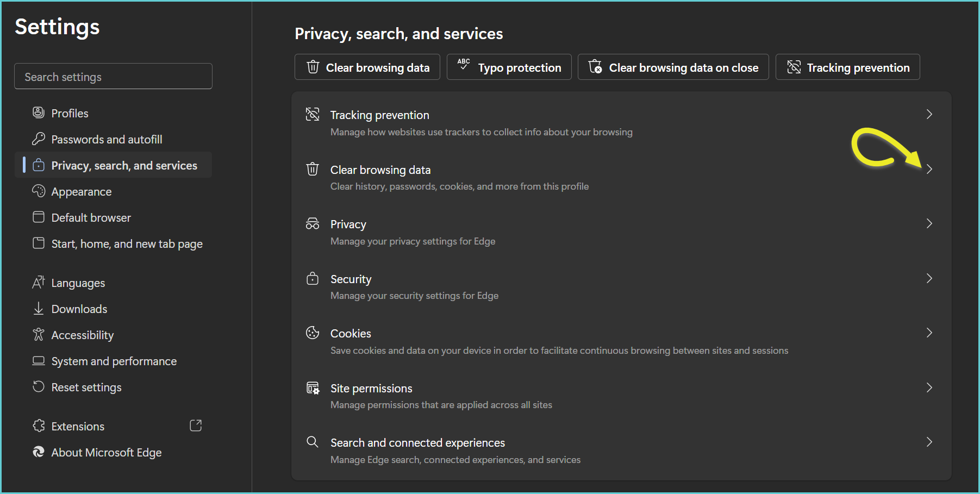Click the lock icon in Security row
The height and width of the screenshot is (494, 980).
(313, 278)
